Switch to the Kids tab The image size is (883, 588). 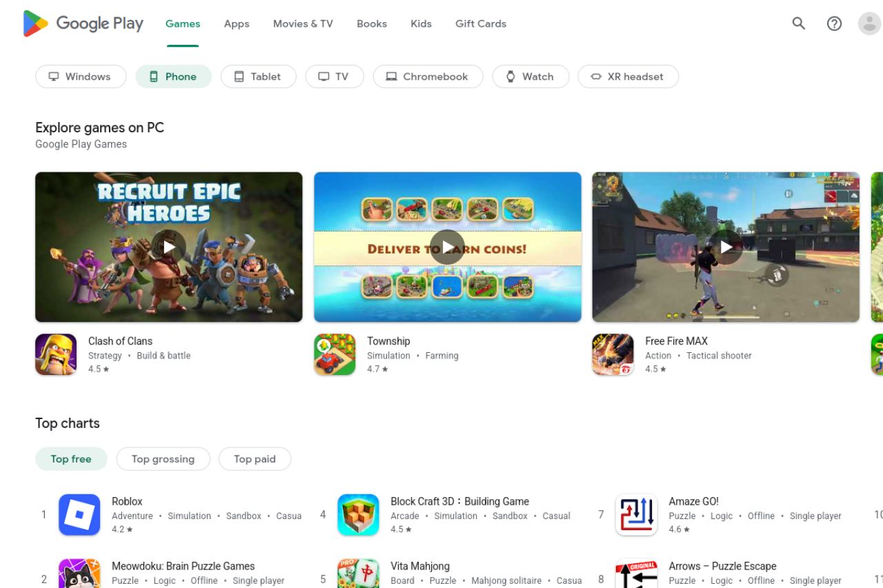[421, 23]
